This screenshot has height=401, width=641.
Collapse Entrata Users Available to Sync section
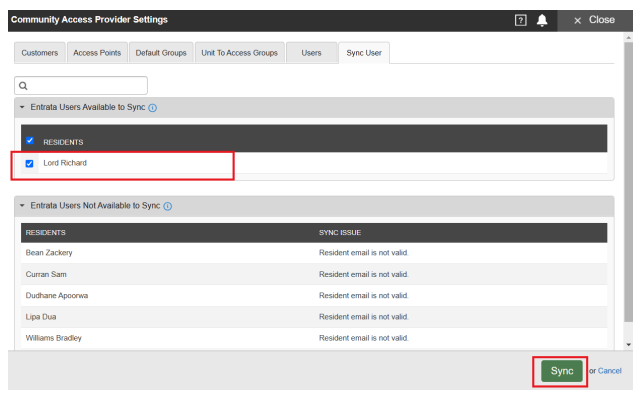click(x=22, y=107)
